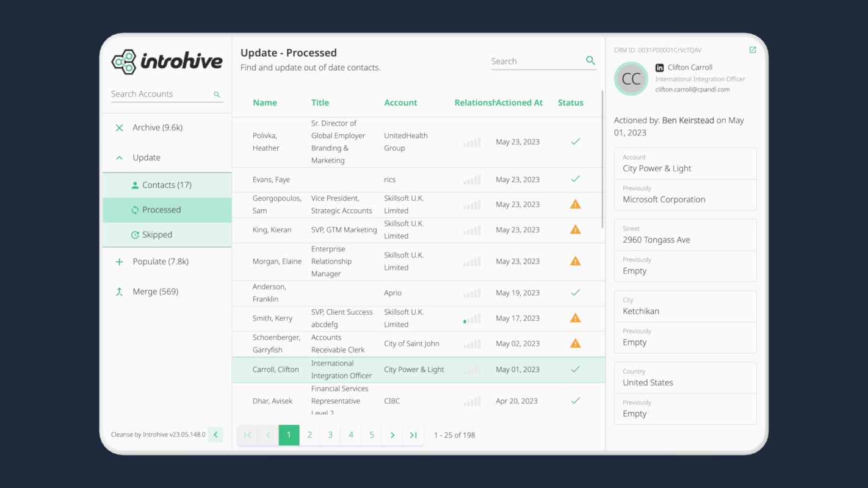The height and width of the screenshot is (488, 868).
Task: Jump to the last page button
Action: coord(413,435)
